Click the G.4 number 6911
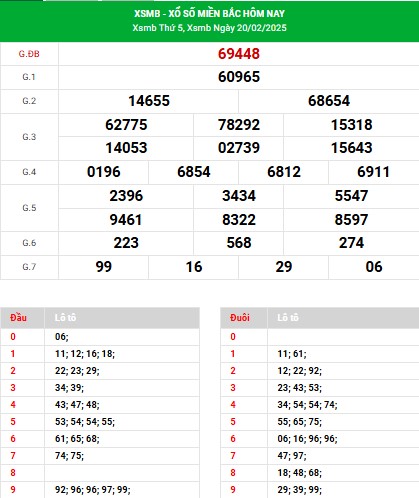Screen dimensions: 419x498 click(x=374, y=172)
